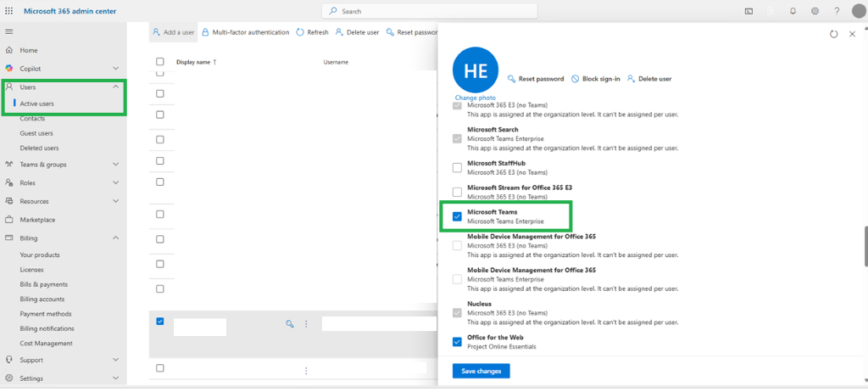Click the Home icon in sidebar

point(8,50)
